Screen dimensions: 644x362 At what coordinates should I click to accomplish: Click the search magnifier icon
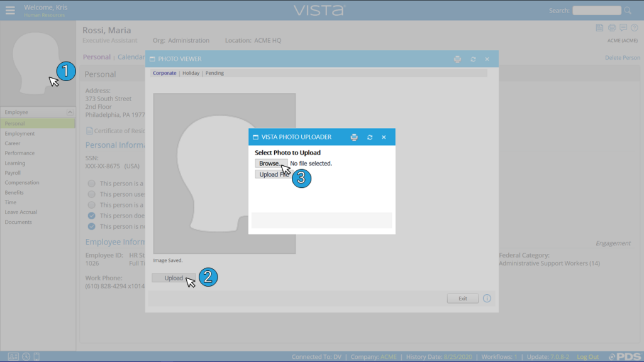click(x=628, y=10)
